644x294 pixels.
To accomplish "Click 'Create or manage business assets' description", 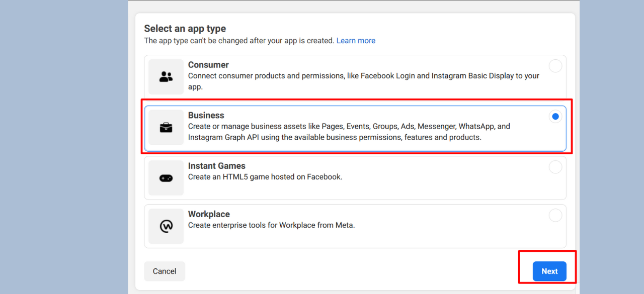I will (349, 132).
